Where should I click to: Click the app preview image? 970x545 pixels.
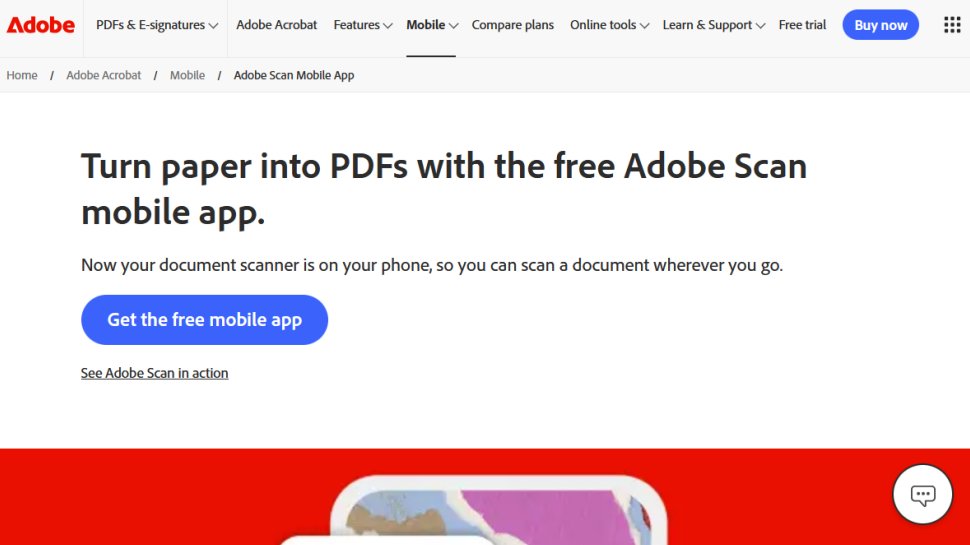[498, 510]
